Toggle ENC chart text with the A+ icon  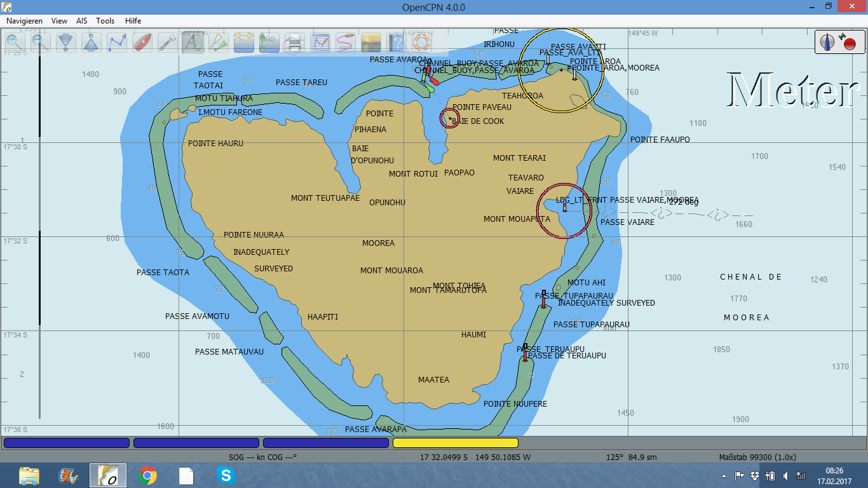pos(193,43)
